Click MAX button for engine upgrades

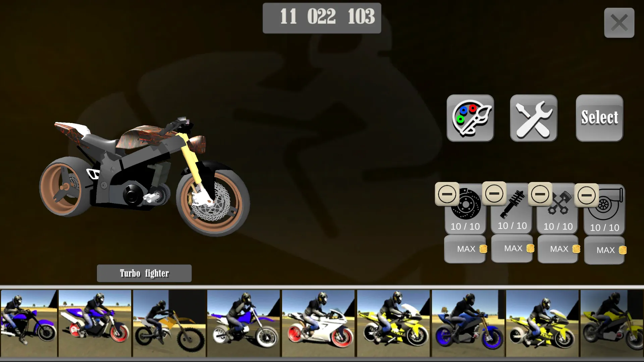click(558, 249)
